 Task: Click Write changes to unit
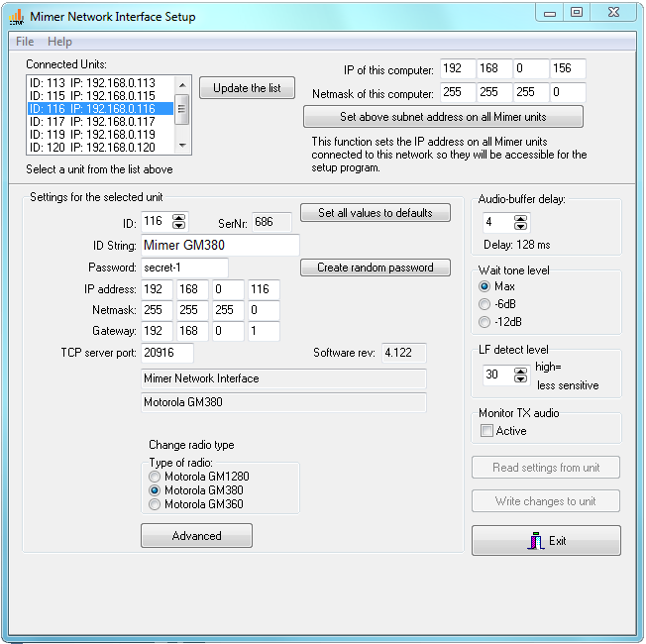pos(546,501)
